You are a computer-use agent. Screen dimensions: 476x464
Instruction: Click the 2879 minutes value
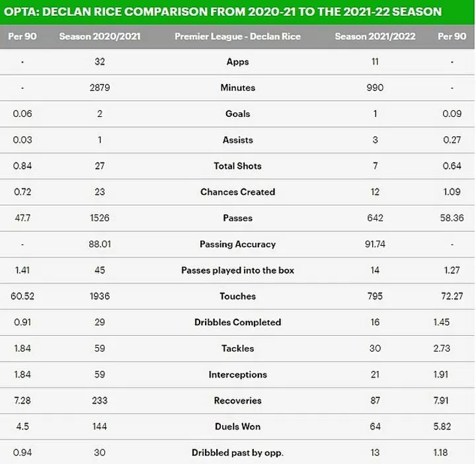point(100,88)
